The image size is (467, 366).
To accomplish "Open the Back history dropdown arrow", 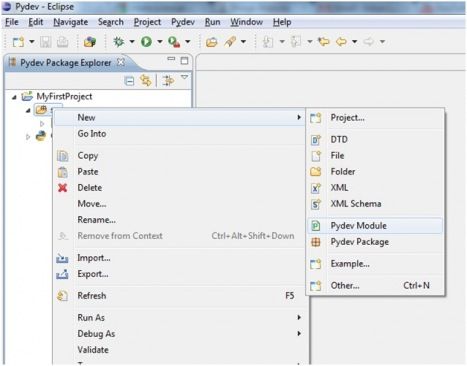I will coord(355,42).
